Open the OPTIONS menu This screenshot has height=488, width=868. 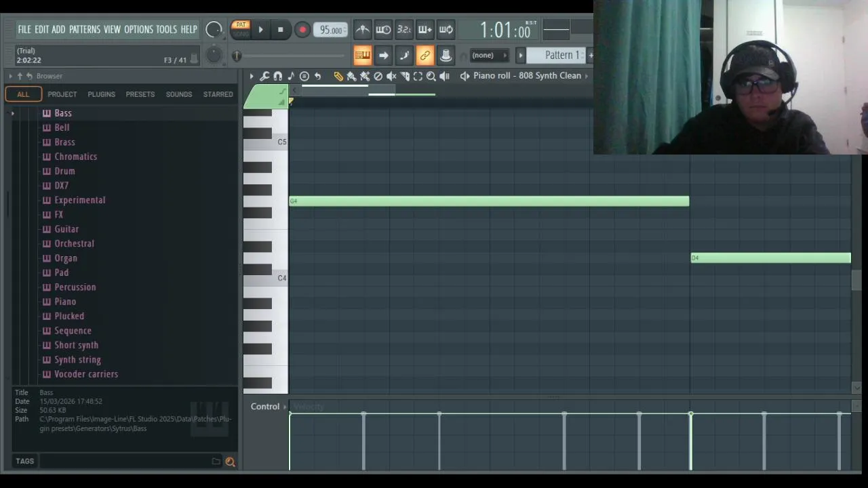[x=138, y=29]
